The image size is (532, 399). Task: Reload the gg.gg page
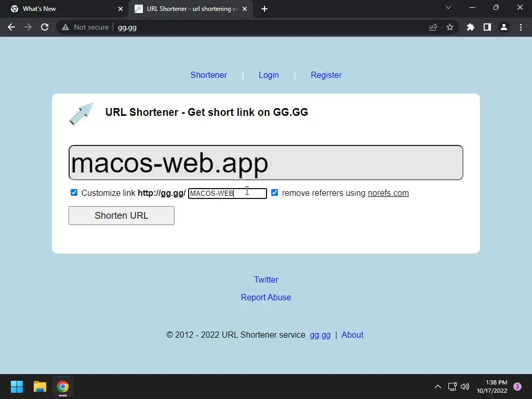tap(45, 27)
